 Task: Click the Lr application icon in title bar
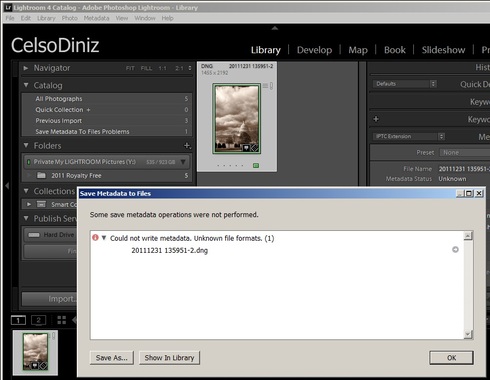(x=8, y=7)
